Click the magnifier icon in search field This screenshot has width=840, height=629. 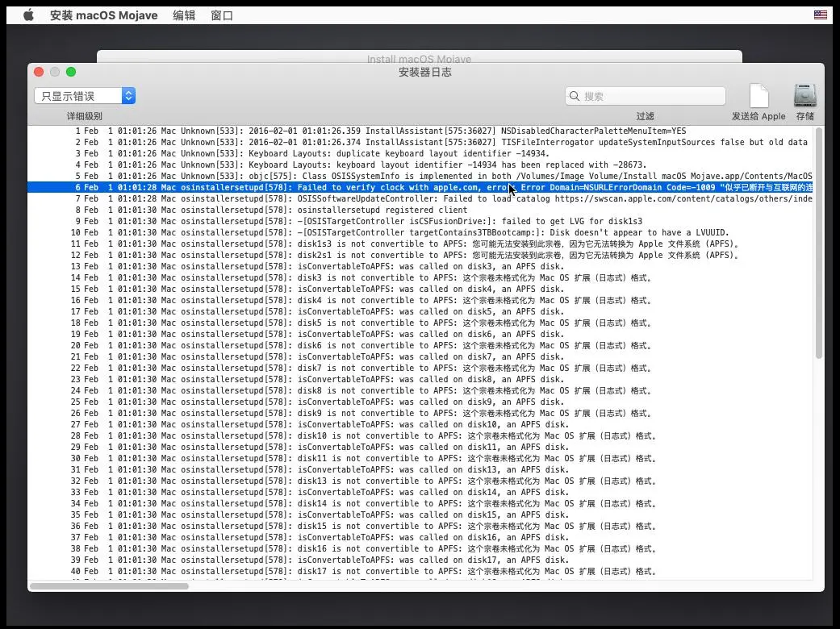575,96
